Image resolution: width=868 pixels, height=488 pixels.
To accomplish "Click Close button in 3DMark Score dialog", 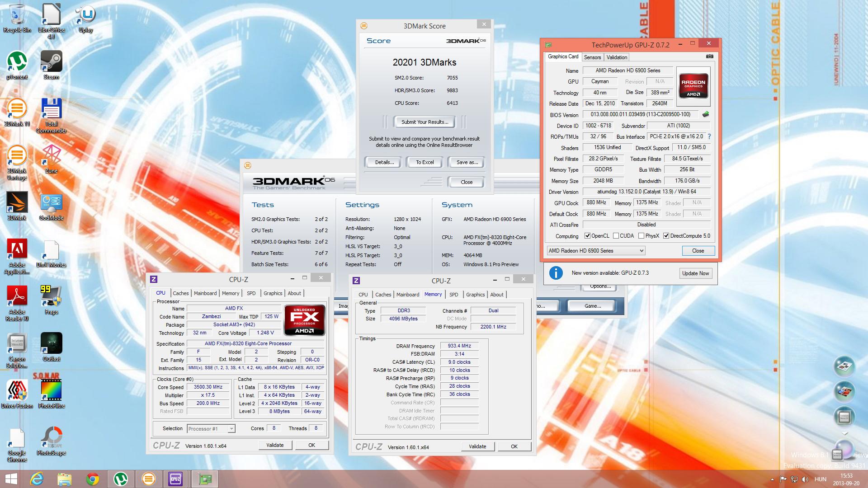I will click(467, 182).
